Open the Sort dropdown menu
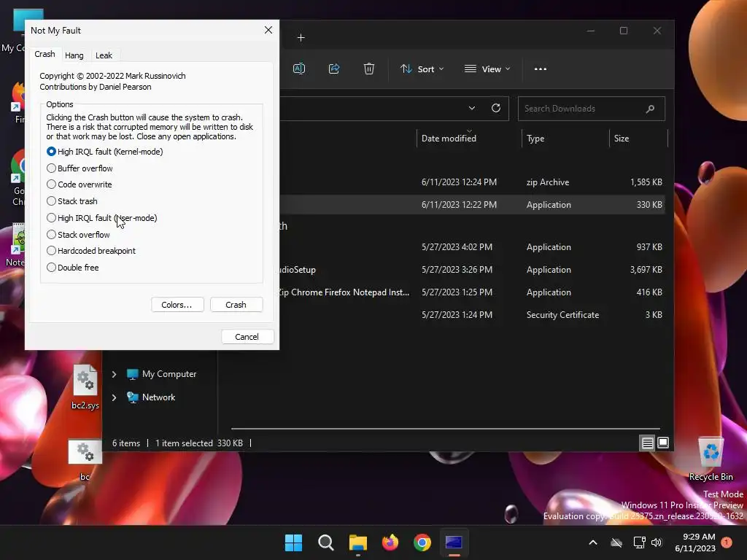 [422, 69]
